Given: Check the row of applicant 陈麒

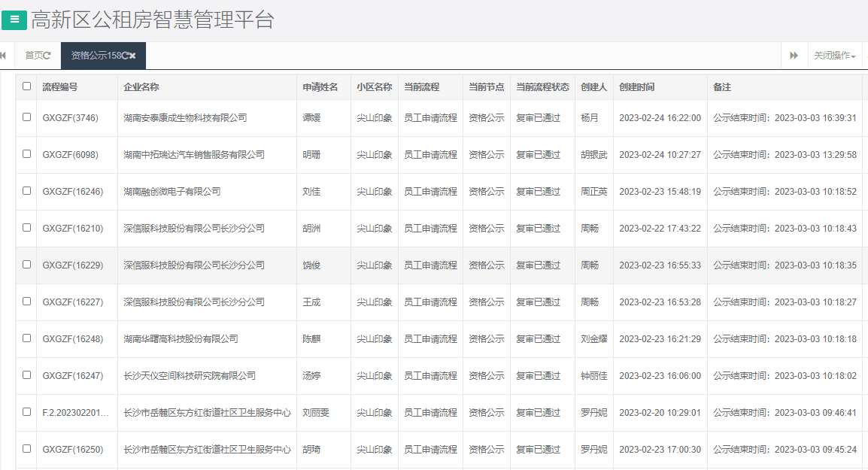Looking at the screenshot, I should click(x=26, y=338).
